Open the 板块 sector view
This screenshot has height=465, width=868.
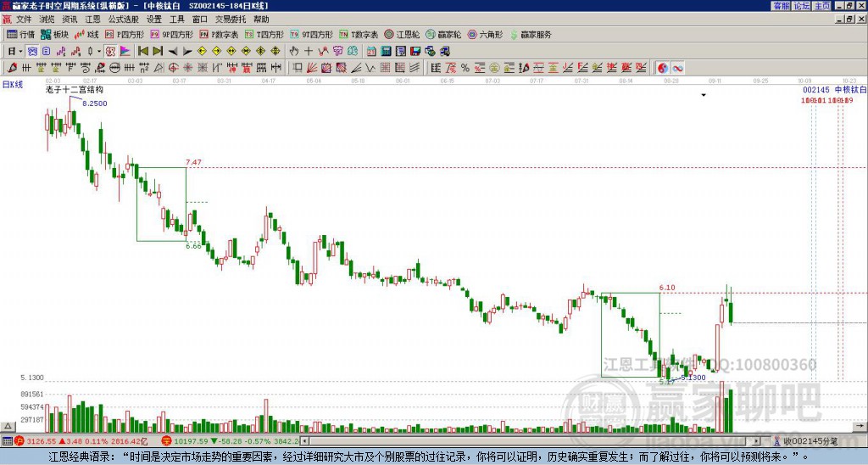pyautogui.click(x=54, y=35)
